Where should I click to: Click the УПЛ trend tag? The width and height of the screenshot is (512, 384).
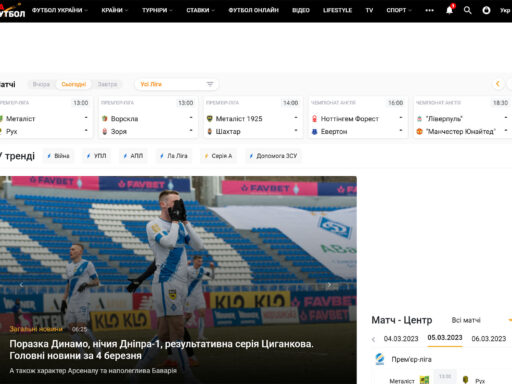pos(96,156)
